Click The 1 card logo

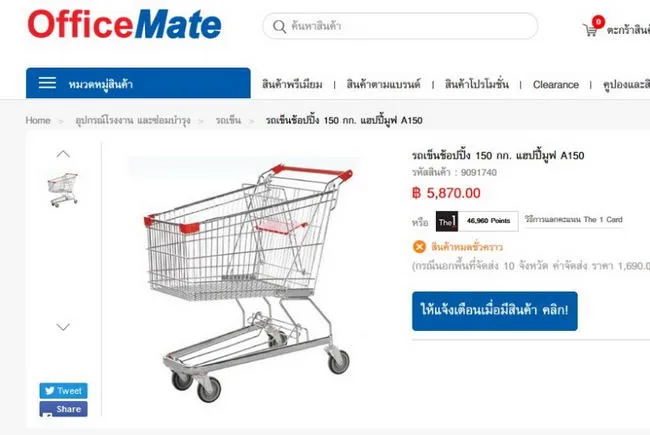tap(446, 221)
